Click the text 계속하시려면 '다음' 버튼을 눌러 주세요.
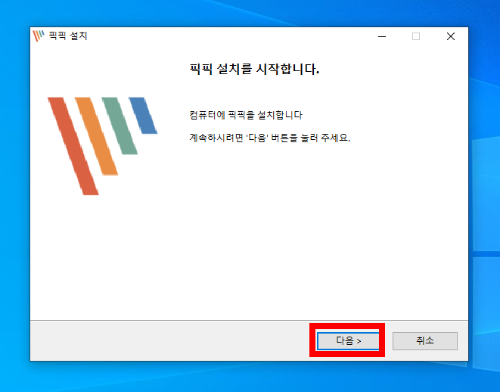This screenshot has height=392, width=500. coord(270,138)
